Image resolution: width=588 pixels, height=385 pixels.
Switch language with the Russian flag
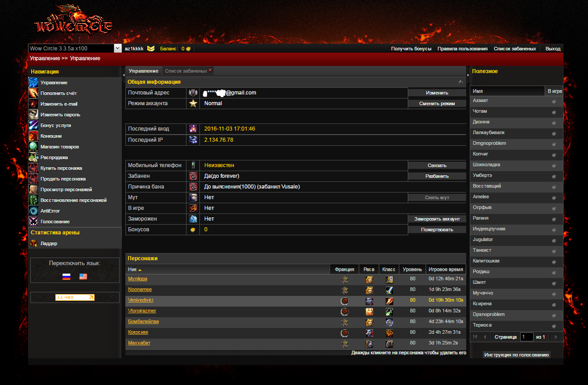(x=66, y=277)
